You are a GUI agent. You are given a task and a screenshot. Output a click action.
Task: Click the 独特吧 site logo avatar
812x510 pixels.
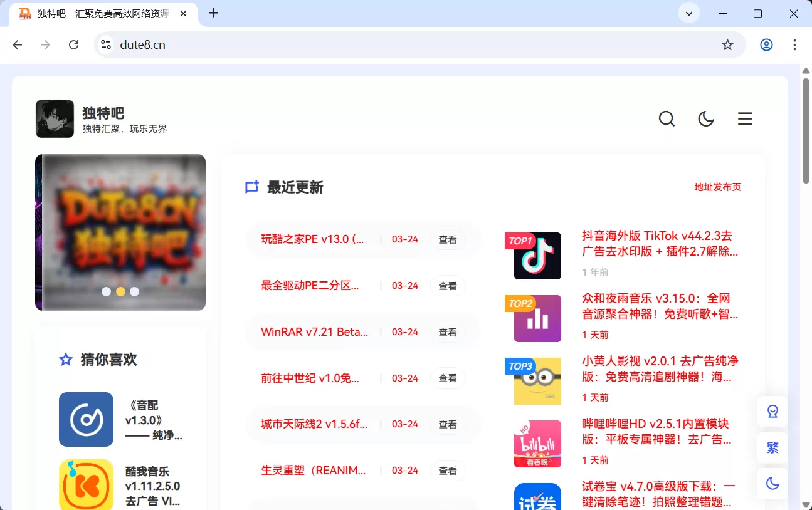pyautogui.click(x=55, y=118)
